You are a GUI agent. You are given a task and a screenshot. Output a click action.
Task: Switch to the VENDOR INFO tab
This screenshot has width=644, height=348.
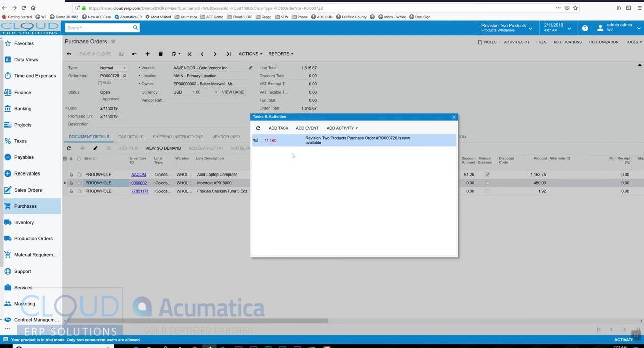(226, 137)
